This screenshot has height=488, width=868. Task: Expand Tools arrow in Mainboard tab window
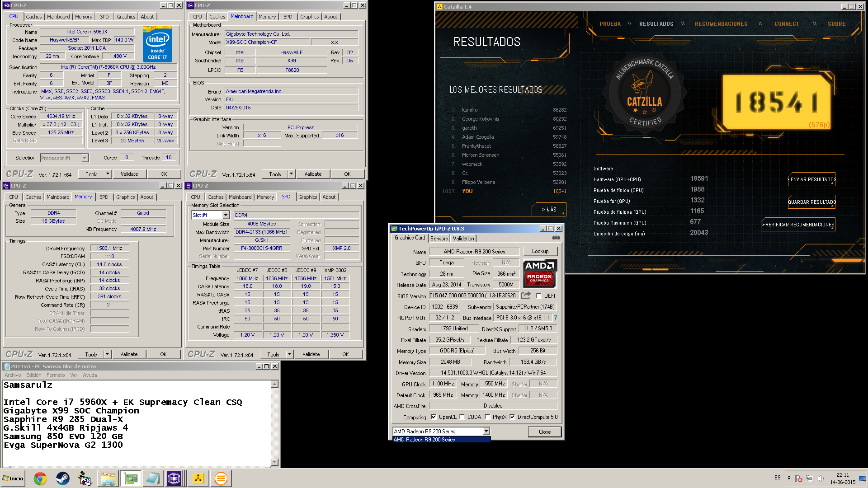pos(291,174)
